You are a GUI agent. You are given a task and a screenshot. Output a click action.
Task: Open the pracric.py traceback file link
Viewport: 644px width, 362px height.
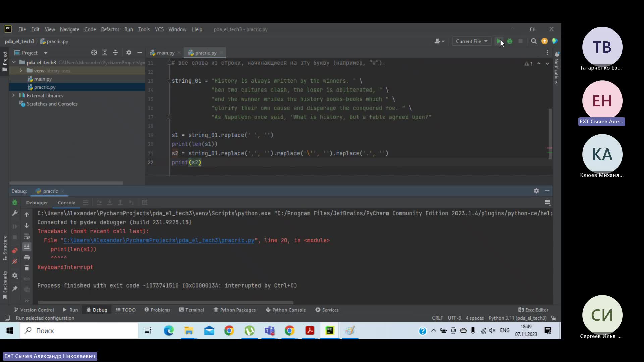pyautogui.click(x=159, y=240)
